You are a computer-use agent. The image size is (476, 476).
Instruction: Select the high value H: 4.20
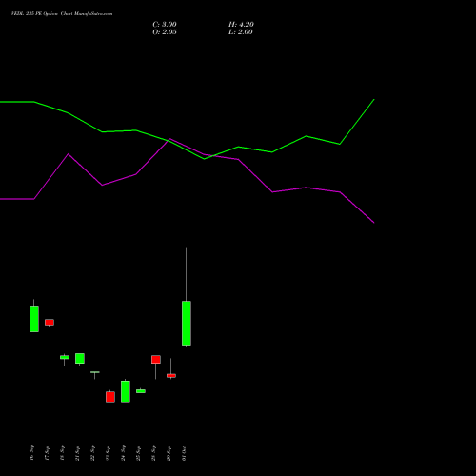coord(241,24)
